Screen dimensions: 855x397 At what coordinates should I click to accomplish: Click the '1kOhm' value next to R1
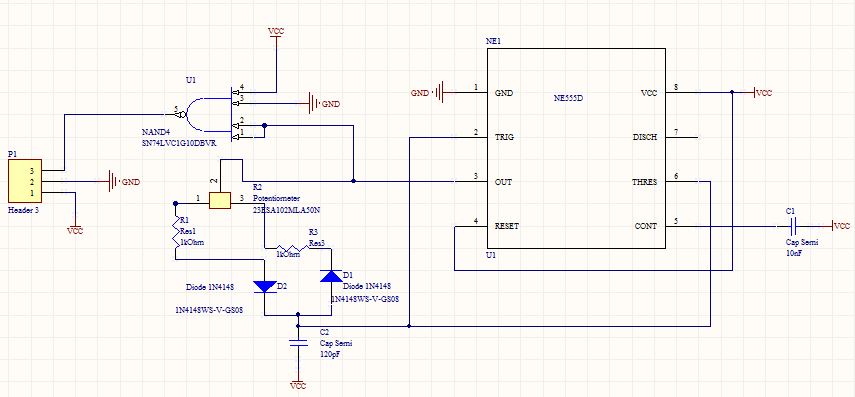(x=192, y=243)
